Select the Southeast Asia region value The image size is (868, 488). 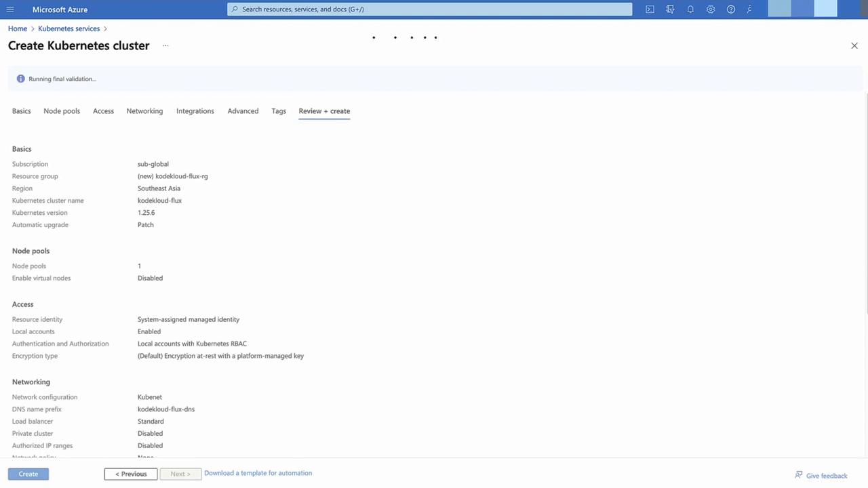point(159,188)
